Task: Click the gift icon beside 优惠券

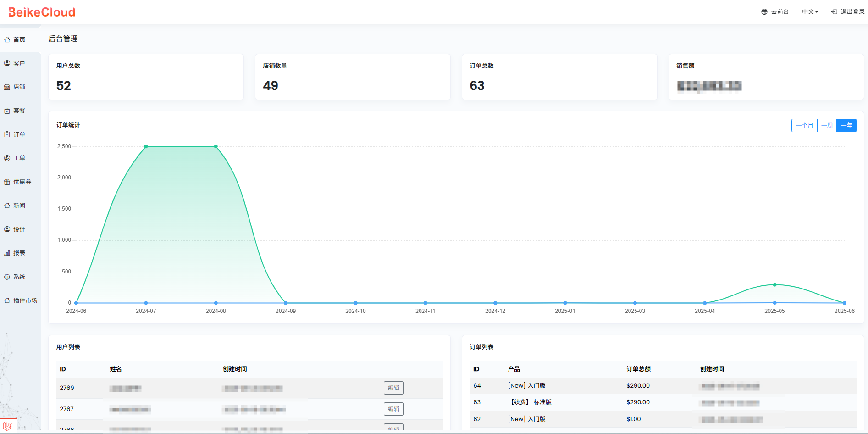Action: pyautogui.click(x=7, y=182)
